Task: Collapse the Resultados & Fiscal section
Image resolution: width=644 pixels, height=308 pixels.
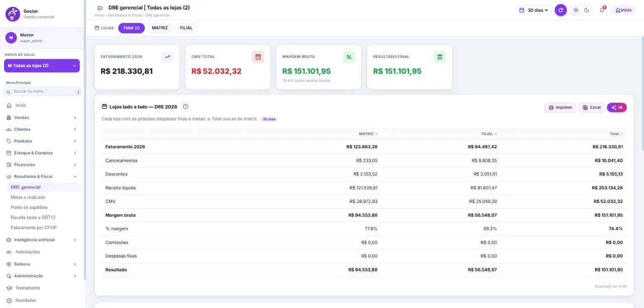Action: pos(42,177)
